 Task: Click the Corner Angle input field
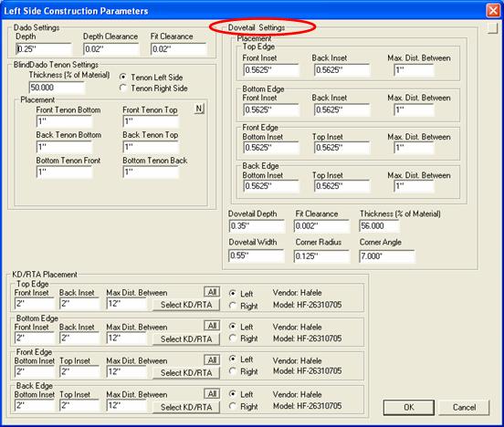click(387, 256)
